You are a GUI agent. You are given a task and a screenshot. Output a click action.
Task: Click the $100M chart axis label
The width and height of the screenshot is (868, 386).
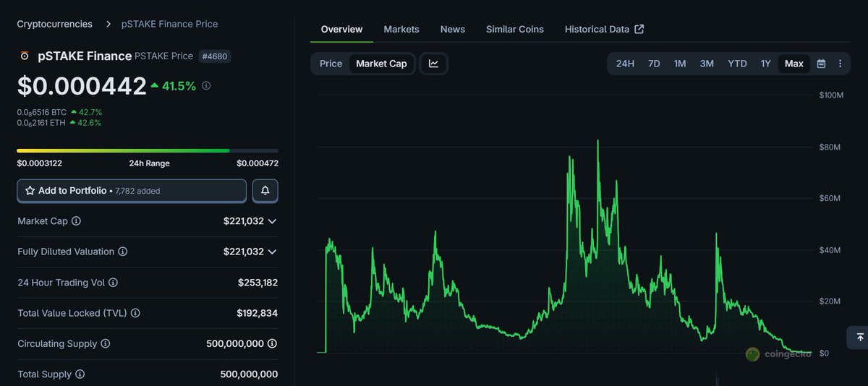(x=831, y=95)
